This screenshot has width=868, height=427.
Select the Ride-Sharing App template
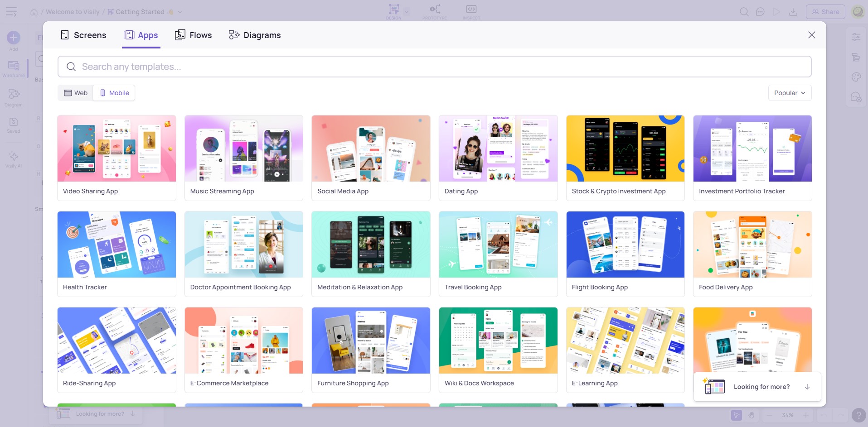(x=116, y=350)
